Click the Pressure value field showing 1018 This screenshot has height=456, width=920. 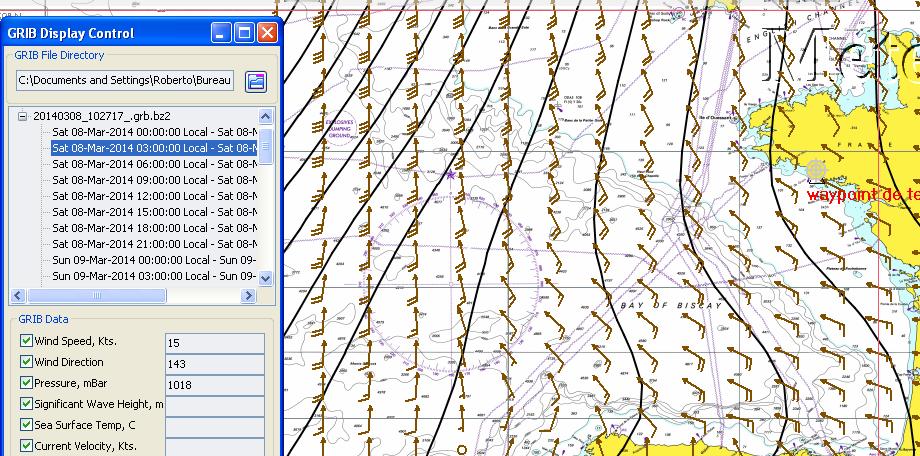point(215,385)
